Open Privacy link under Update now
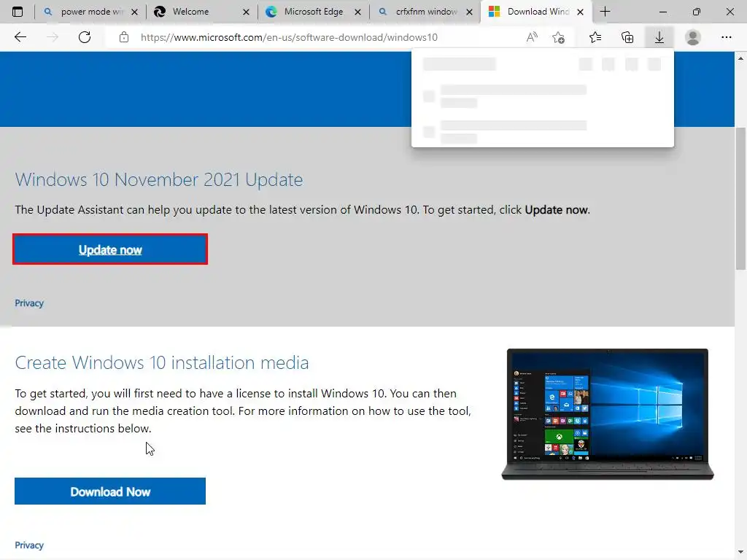This screenshot has width=747, height=560. click(x=29, y=303)
